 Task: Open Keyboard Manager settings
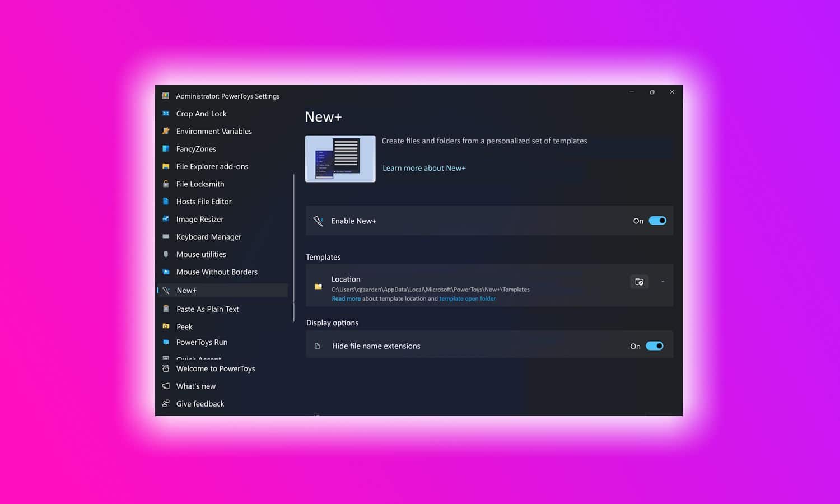pos(208,237)
